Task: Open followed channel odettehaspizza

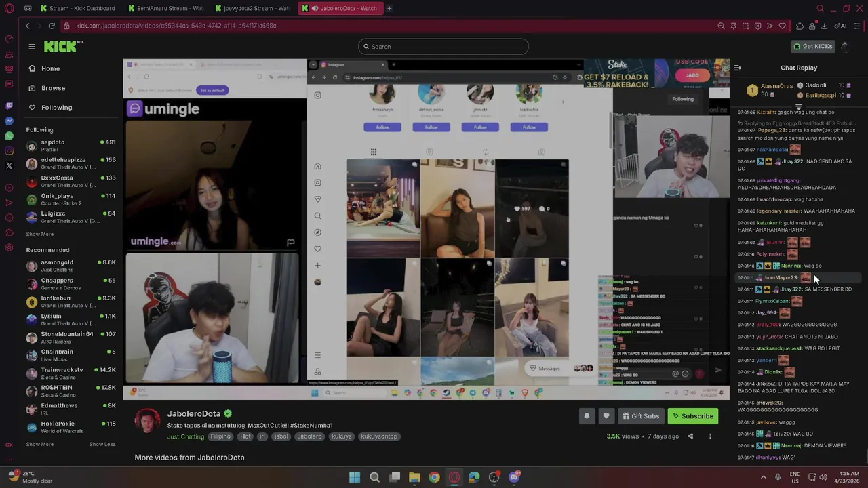Action: point(71,163)
